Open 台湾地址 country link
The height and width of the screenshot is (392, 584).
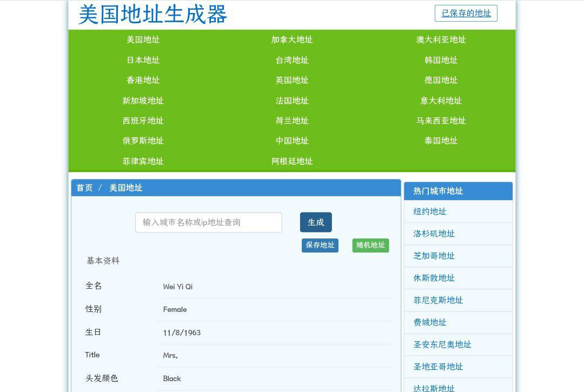[x=292, y=60]
